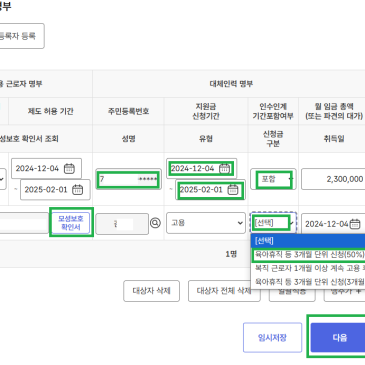Open calendar icon beside 취득일 date
365x365 pixels.
355,224
